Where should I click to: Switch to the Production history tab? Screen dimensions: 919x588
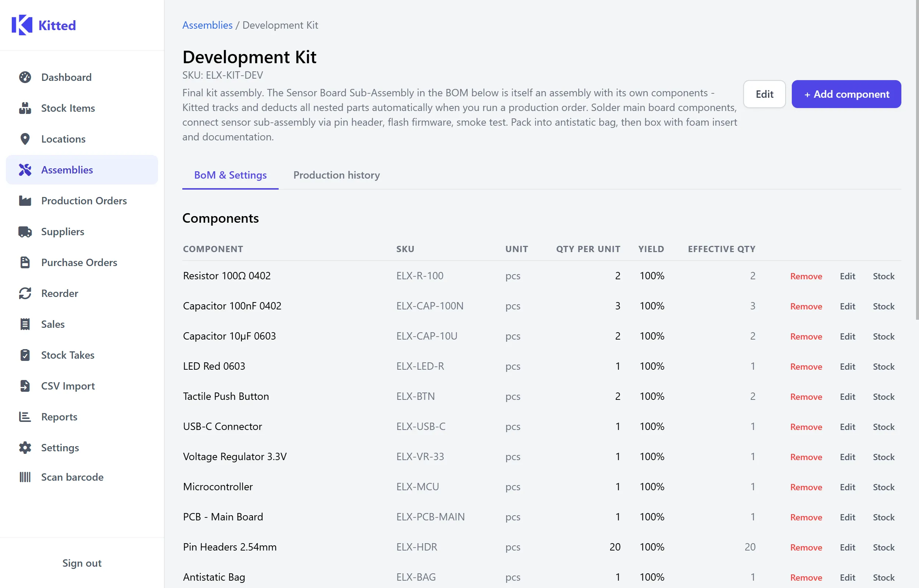click(336, 175)
